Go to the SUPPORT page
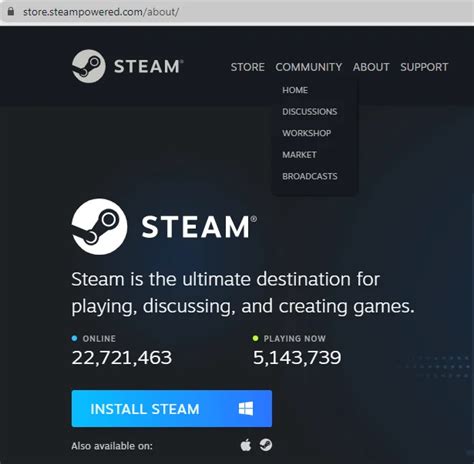The image size is (474, 464). [x=424, y=67]
